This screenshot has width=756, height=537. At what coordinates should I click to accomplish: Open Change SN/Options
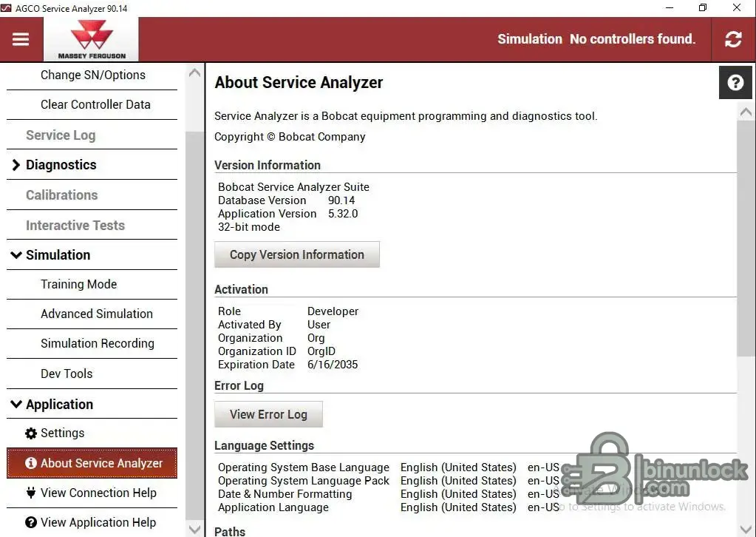point(92,75)
